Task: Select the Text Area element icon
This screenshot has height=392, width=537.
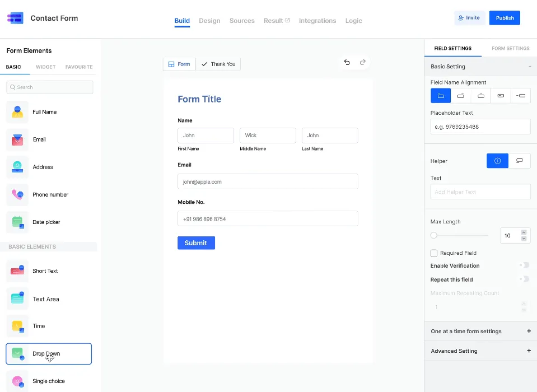Action: click(17, 299)
